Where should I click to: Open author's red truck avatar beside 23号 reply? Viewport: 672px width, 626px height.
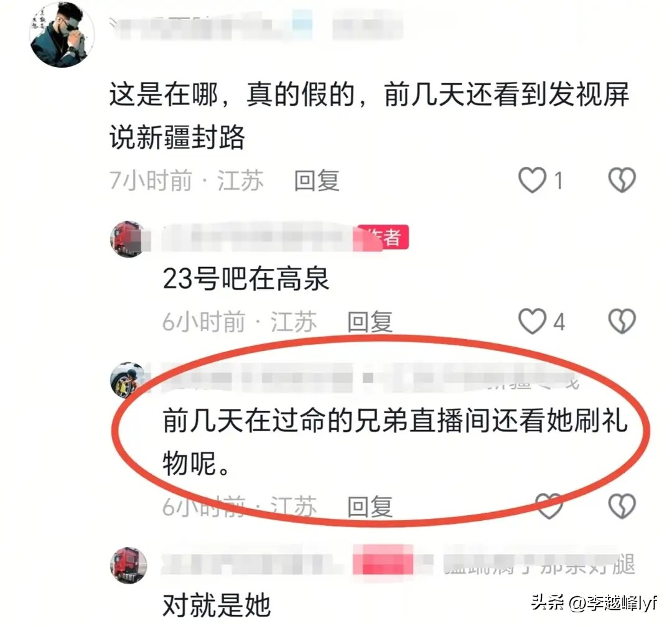(x=128, y=239)
